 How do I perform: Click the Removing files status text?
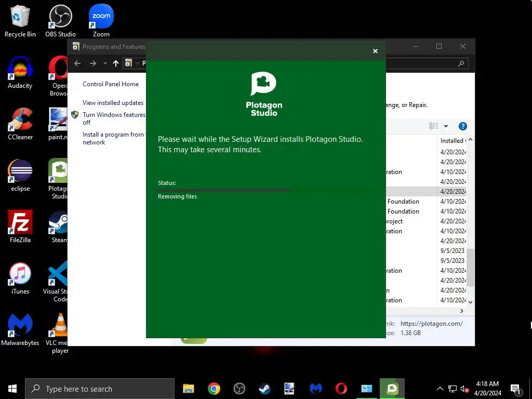[177, 196]
